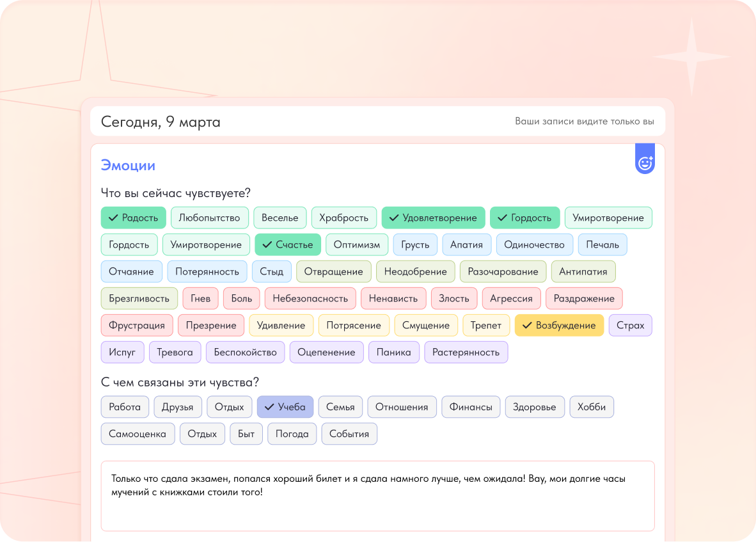This screenshot has height=542, width=756.
Task: Choose the "Работа" topic chip
Action: [125, 407]
